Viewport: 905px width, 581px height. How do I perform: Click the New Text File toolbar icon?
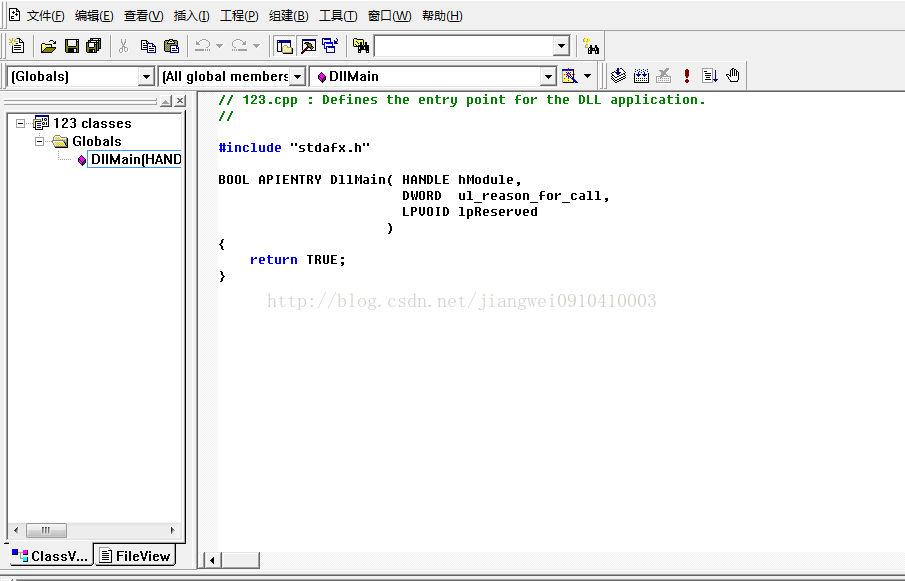point(17,46)
